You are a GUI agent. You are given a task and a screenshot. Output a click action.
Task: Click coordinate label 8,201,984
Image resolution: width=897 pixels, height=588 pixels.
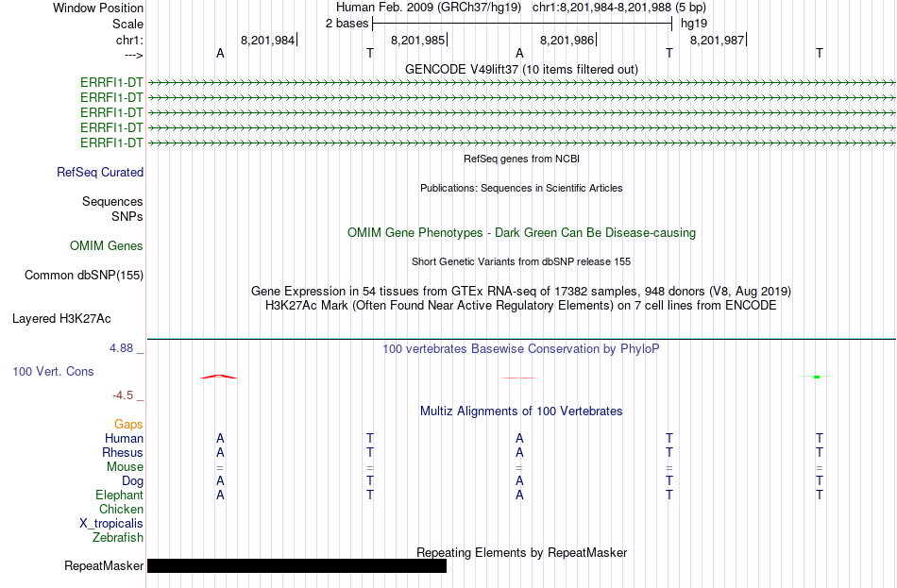pyautogui.click(x=267, y=40)
